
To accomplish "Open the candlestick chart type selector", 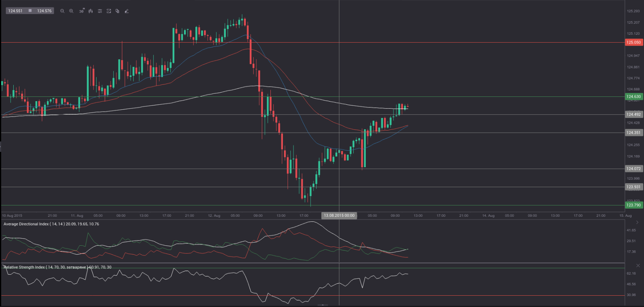I will [x=91, y=11].
